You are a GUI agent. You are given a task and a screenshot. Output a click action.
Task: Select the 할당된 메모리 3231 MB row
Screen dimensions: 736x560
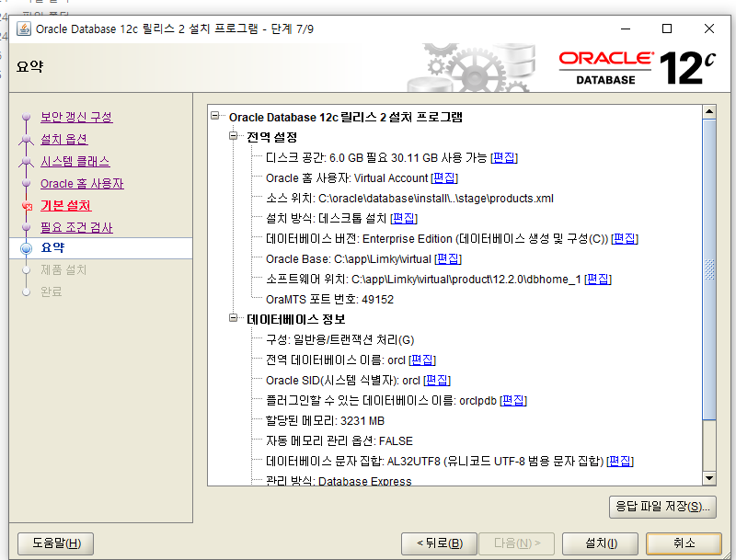325,421
